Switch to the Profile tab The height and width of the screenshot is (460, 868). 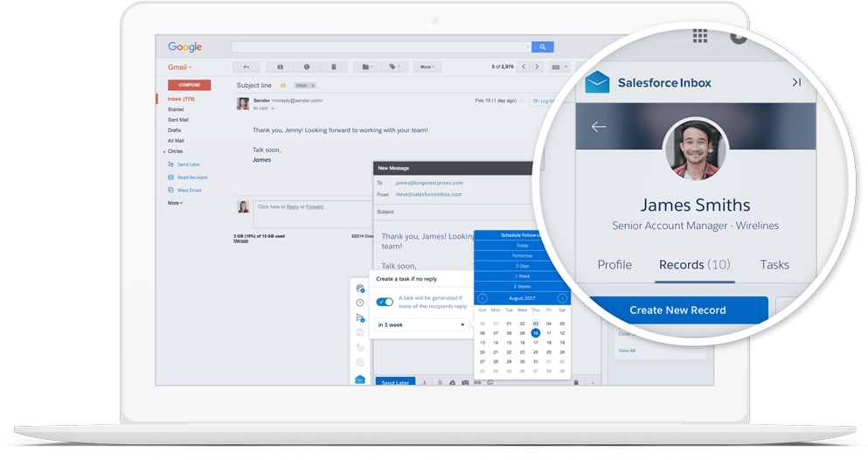(615, 265)
